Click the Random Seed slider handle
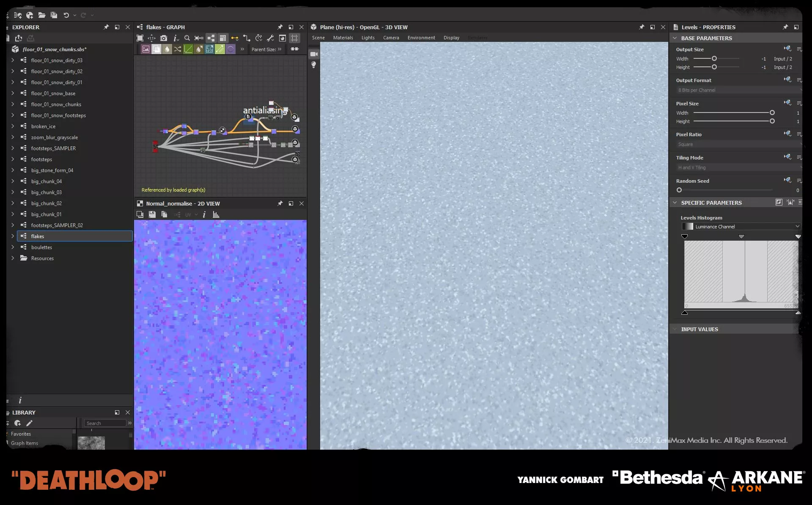This screenshot has width=812, height=505. tap(679, 190)
